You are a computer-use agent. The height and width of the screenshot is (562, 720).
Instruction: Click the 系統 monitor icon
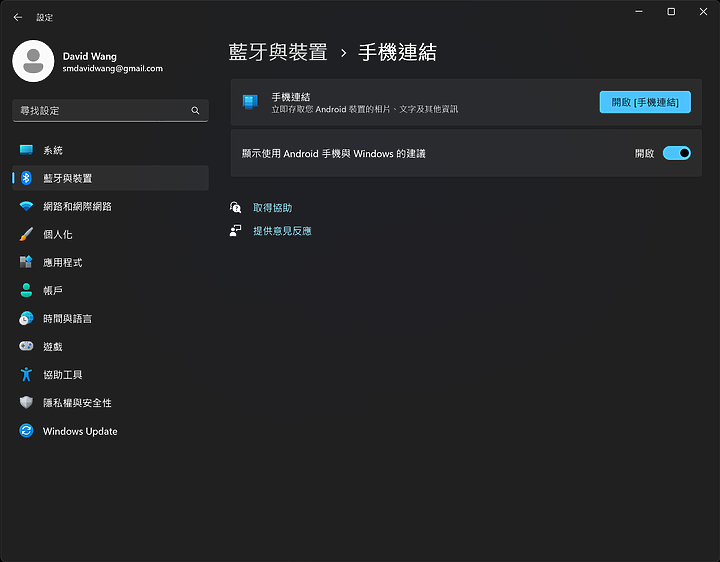click(x=26, y=150)
